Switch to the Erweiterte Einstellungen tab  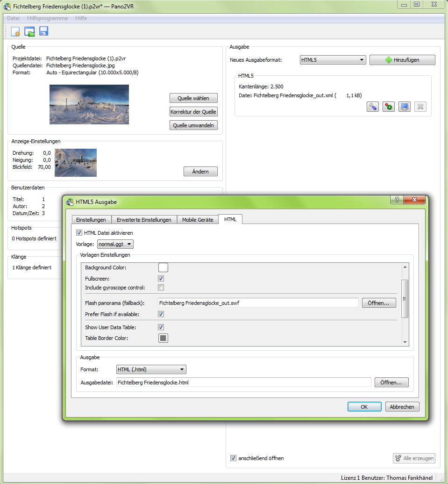point(144,220)
